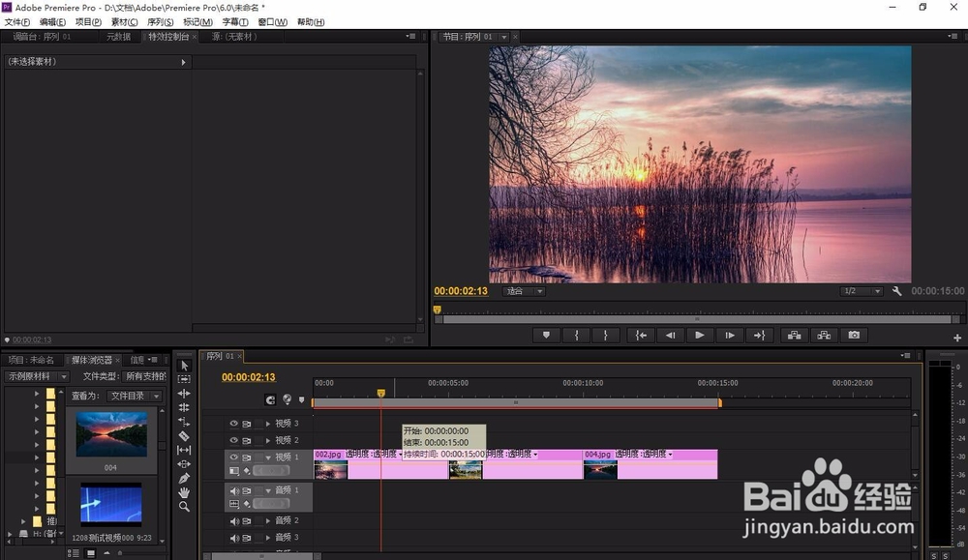This screenshot has height=560, width=968.
Task: Export frame with camera icon
Action: pyautogui.click(x=854, y=335)
